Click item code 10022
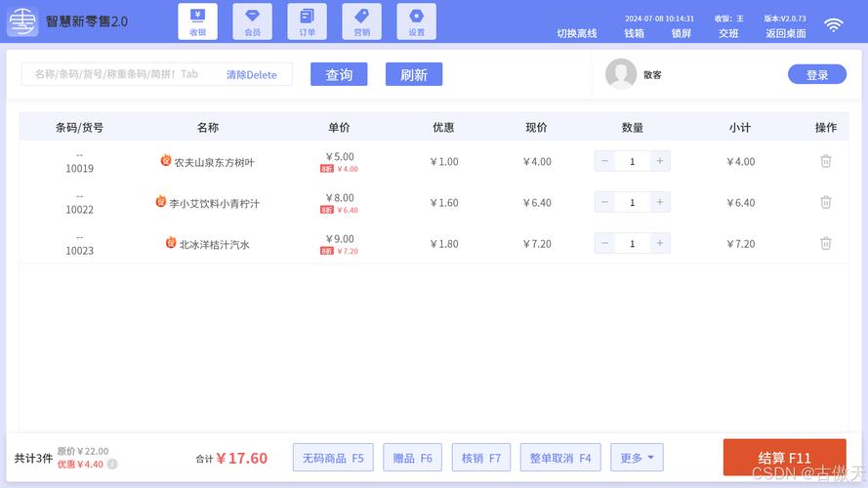 coord(80,209)
